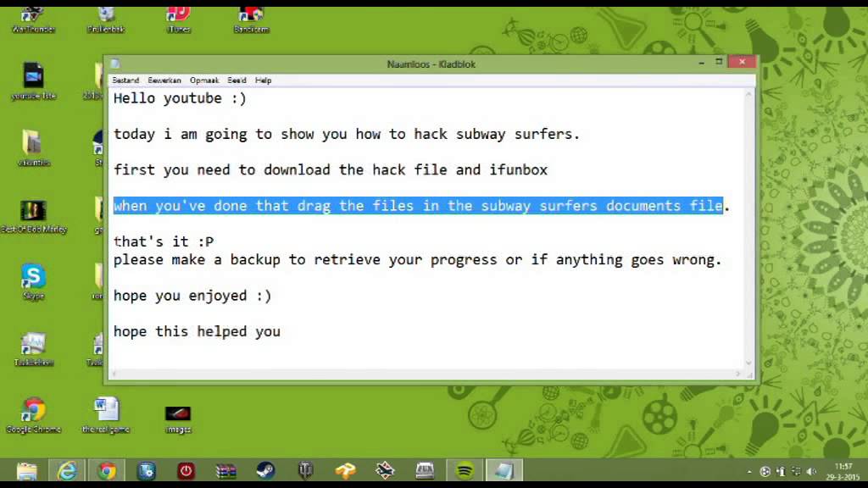Screen dimensions: 868x488
Task: Select the Google Chrome desktop shortcut
Action: 33,415
